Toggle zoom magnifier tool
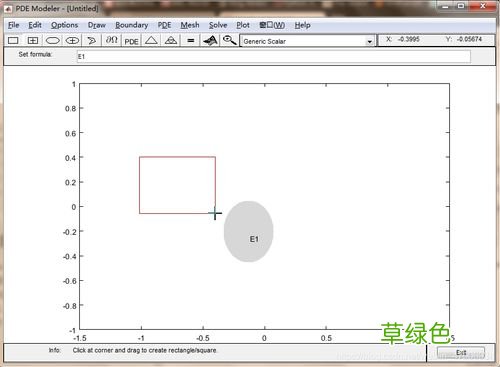This screenshot has height=367, width=500. pos(229,41)
